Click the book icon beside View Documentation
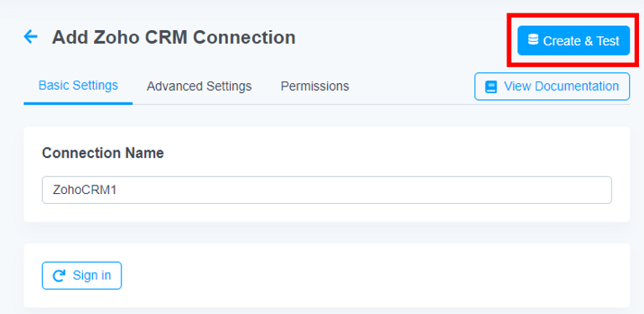644x314 pixels. 491,86
